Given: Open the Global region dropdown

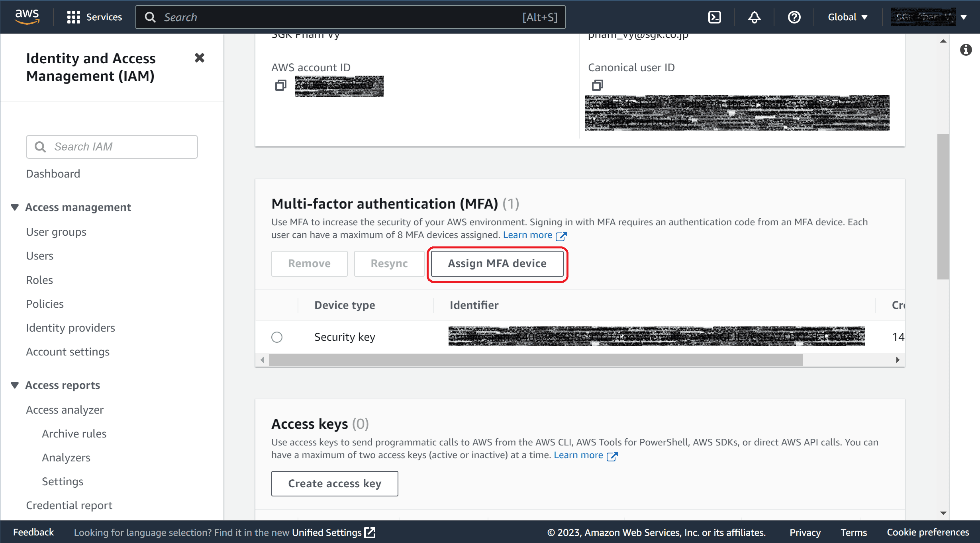Looking at the screenshot, I should 848,17.
